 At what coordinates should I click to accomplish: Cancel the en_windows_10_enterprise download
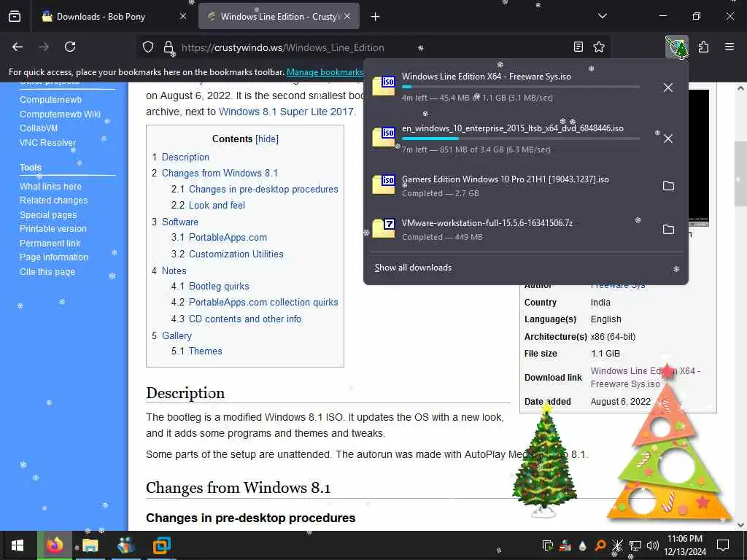pos(668,139)
